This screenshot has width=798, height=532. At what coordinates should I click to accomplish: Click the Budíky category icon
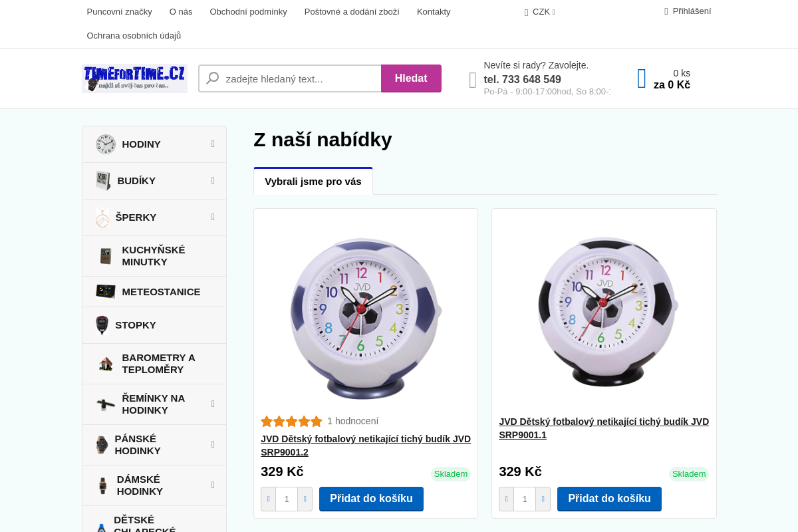coord(103,181)
